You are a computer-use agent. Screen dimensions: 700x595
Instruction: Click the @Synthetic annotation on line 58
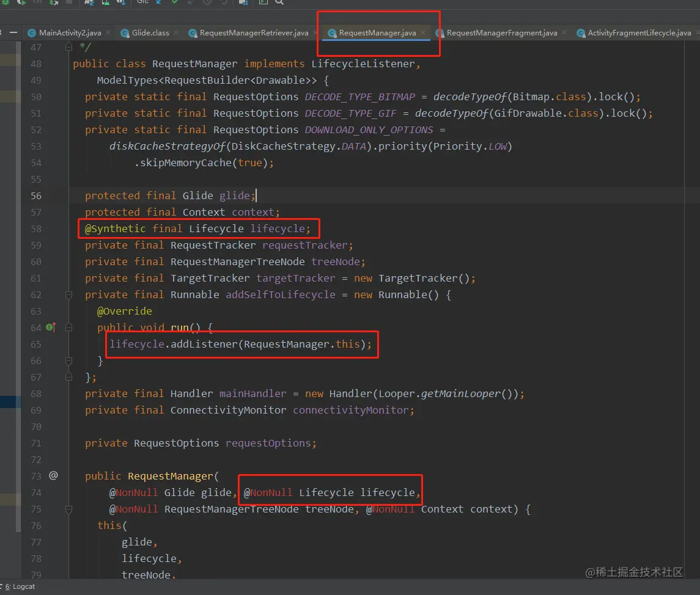click(x=115, y=229)
